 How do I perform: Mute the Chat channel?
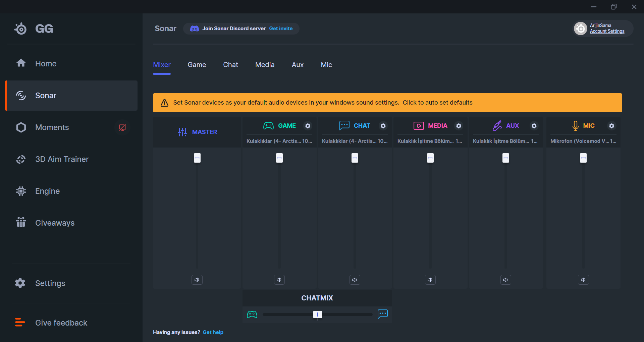[x=355, y=280]
